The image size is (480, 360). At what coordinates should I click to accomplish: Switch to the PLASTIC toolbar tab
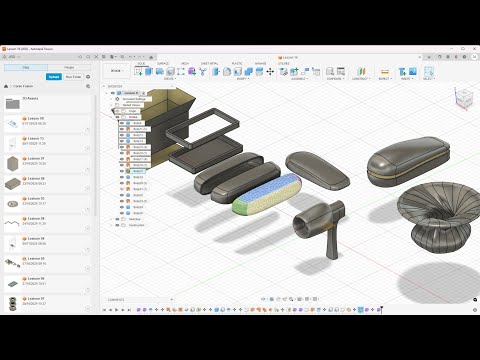237,63
